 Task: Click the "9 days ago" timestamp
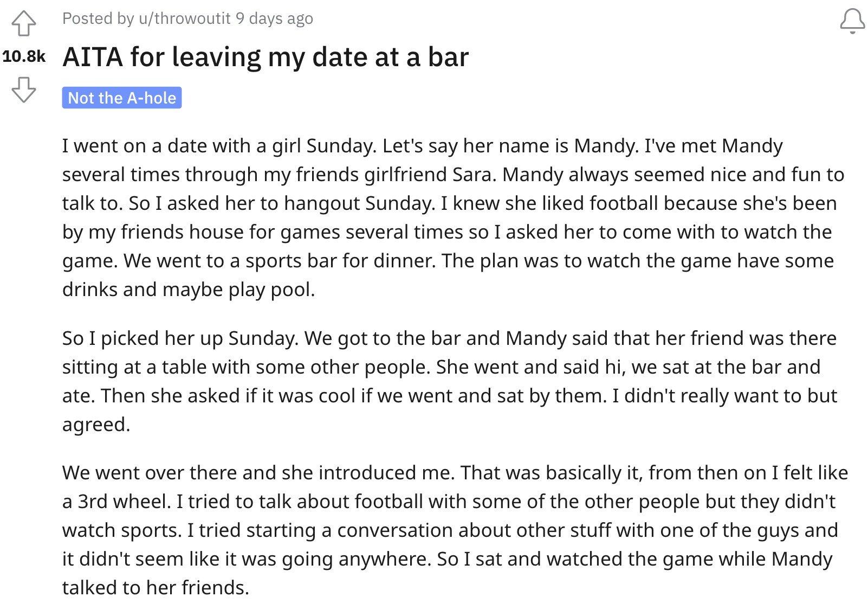(x=274, y=18)
